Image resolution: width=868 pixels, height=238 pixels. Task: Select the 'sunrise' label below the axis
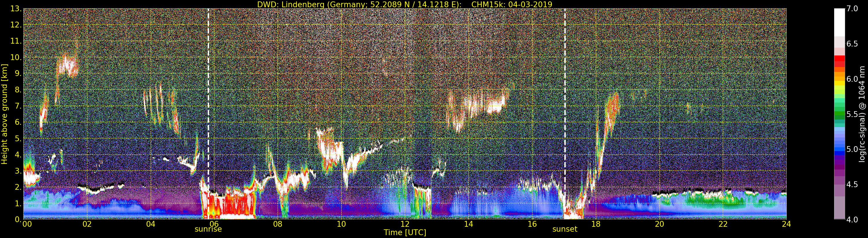[x=208, y=229]
